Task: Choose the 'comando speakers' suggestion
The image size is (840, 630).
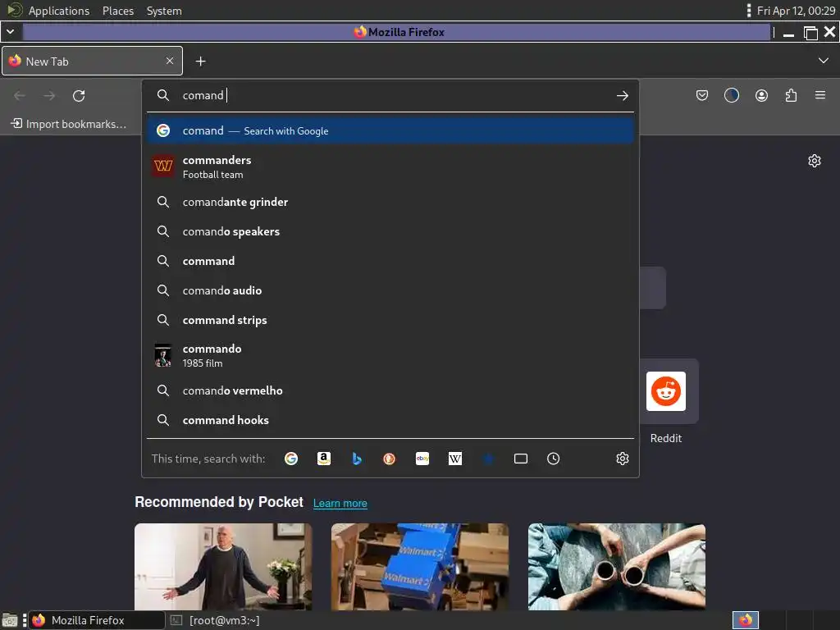Action: click(390, 231)
